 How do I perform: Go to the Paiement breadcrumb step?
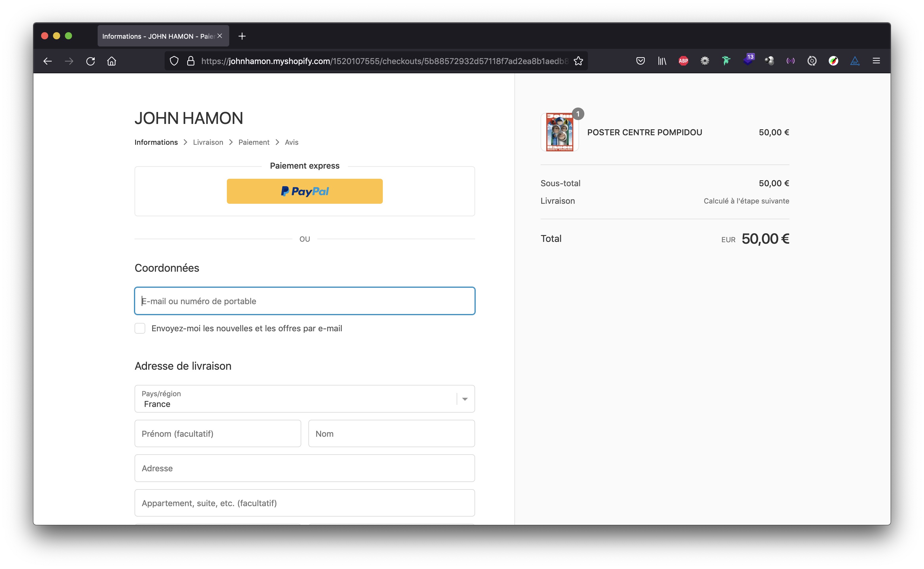pyautogui.click(x=254, y=142)
